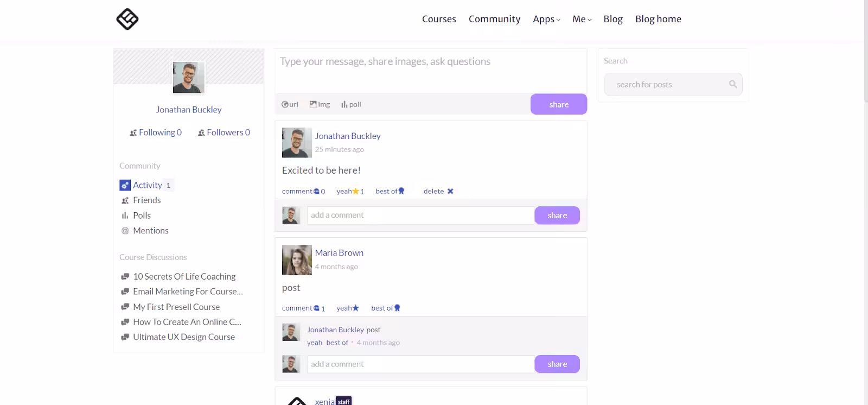The height and width of the screenshot is (405, 868).
Task: Toggle yeah star on Maria Brown's post
Action: click(x=355, y=308)
